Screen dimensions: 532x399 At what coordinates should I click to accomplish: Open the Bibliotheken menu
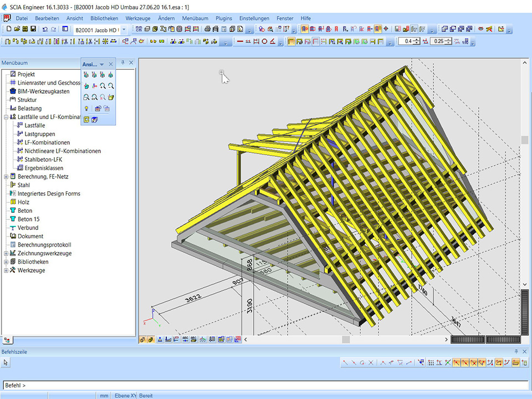coord(104,18)
